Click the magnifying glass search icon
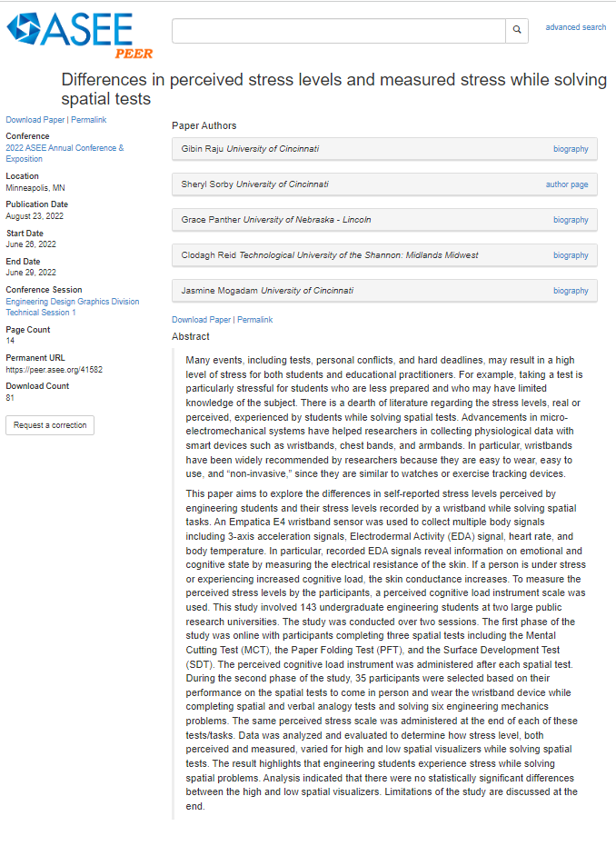The width and height of the screenshot is (616, 846). (x=517, y=30)
